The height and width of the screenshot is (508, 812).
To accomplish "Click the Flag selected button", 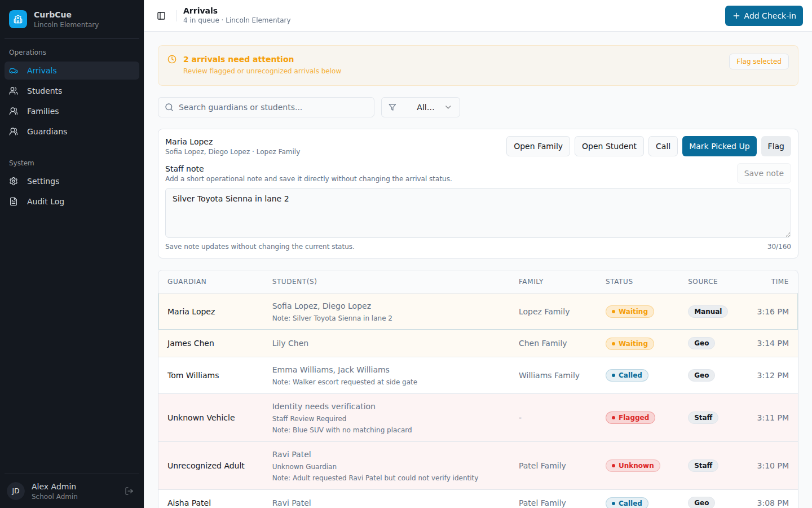I will 759,62.
